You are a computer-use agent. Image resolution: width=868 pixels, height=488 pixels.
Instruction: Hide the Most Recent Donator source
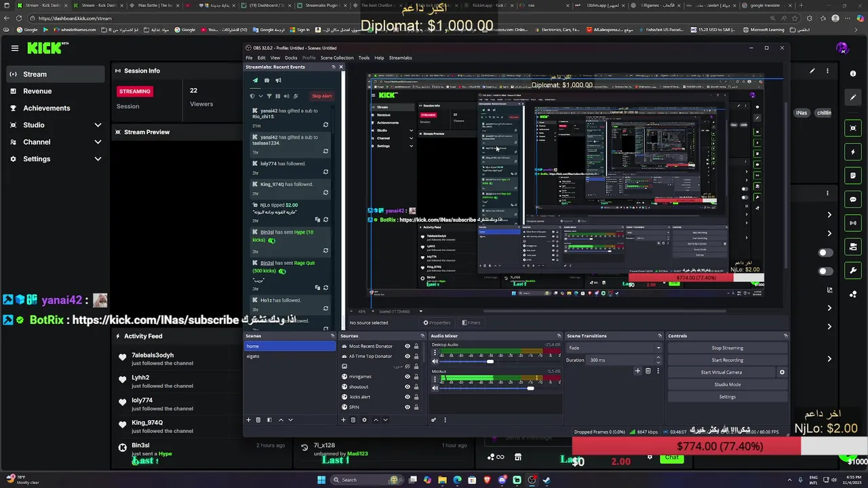[x=408, y=346]
